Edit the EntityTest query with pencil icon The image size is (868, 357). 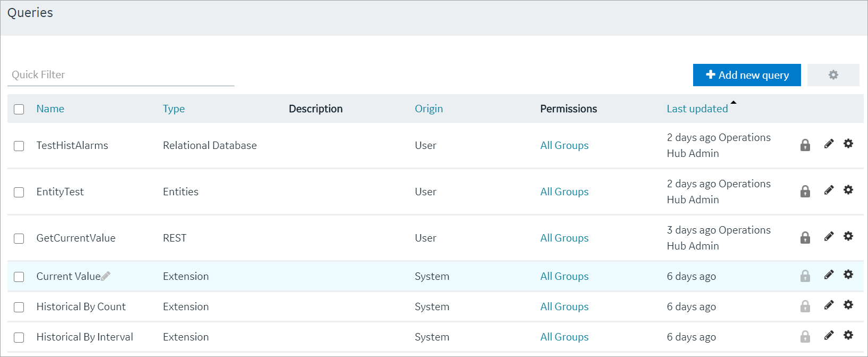coord(829,190)
